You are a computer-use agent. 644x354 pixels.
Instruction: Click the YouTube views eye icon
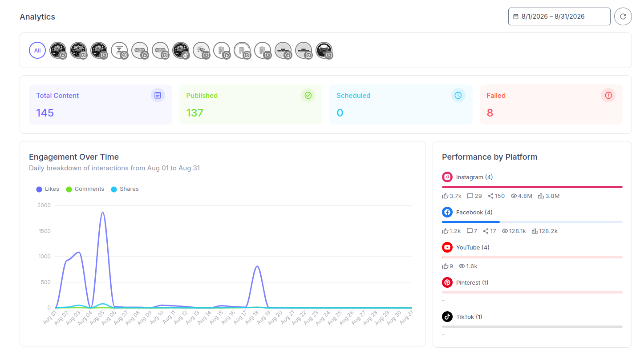tap(462, 266)
